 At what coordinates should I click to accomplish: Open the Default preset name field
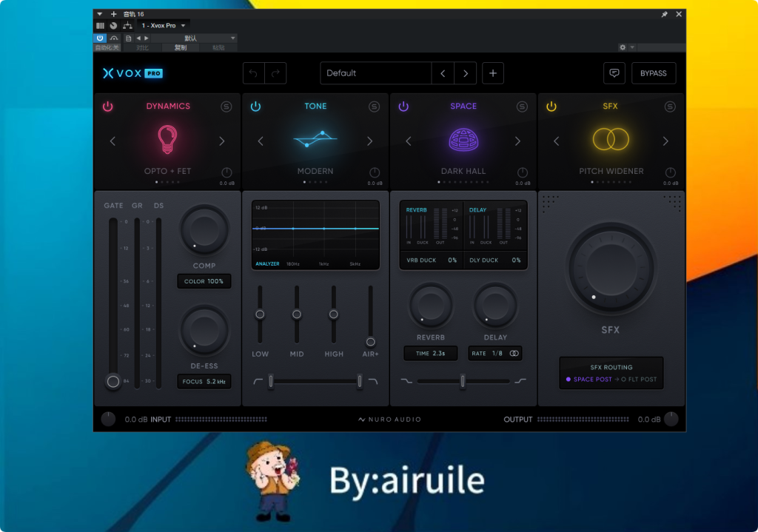(x=375, y=73)
